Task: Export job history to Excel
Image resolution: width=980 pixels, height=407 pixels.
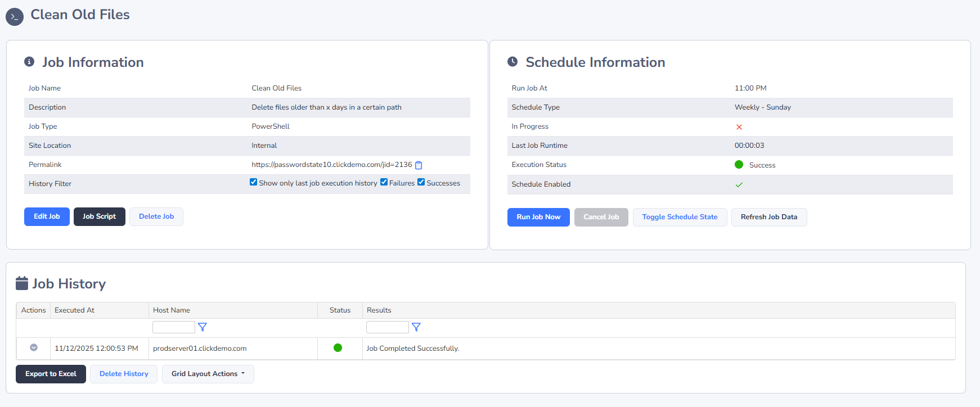Action: 51,374
